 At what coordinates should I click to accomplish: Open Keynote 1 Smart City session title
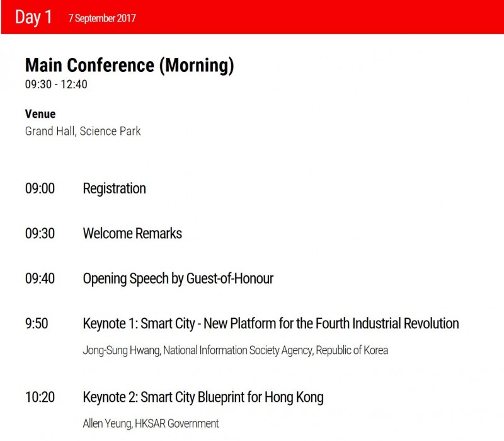click(x=270, y=323)
